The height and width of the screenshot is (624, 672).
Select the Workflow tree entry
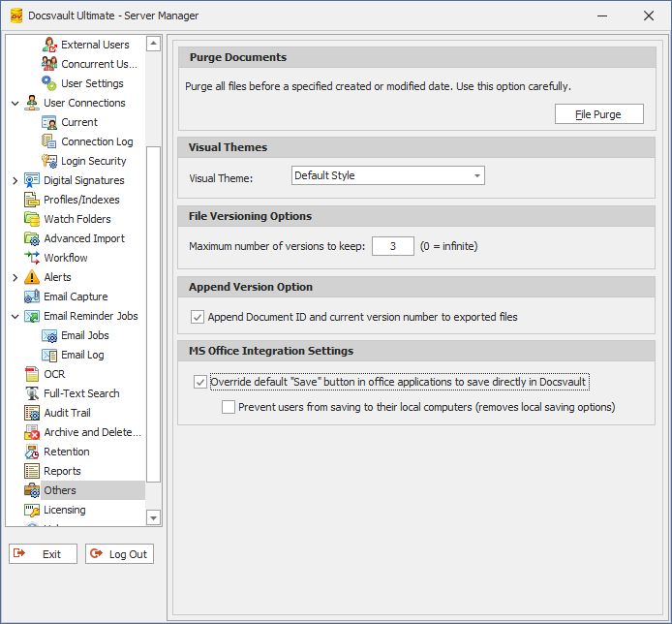[66, 258]
